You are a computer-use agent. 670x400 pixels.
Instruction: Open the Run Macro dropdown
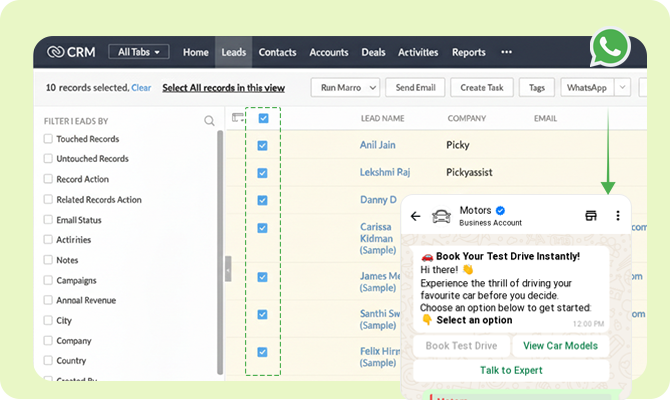345,88
